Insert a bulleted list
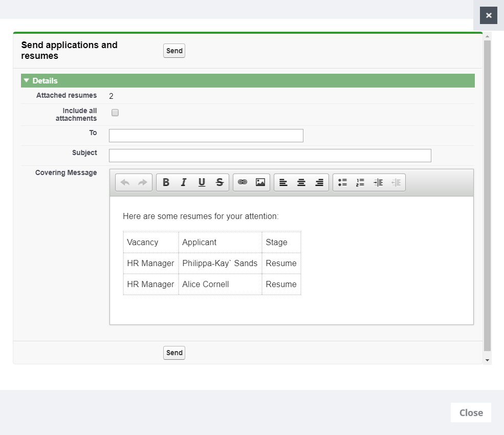504x435 pixels. 342,183
